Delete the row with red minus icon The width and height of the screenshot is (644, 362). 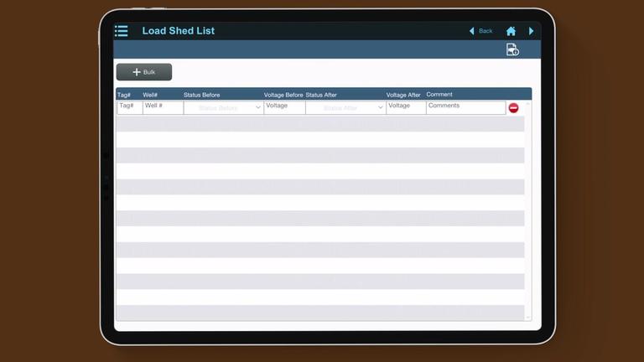pos(513,108)
